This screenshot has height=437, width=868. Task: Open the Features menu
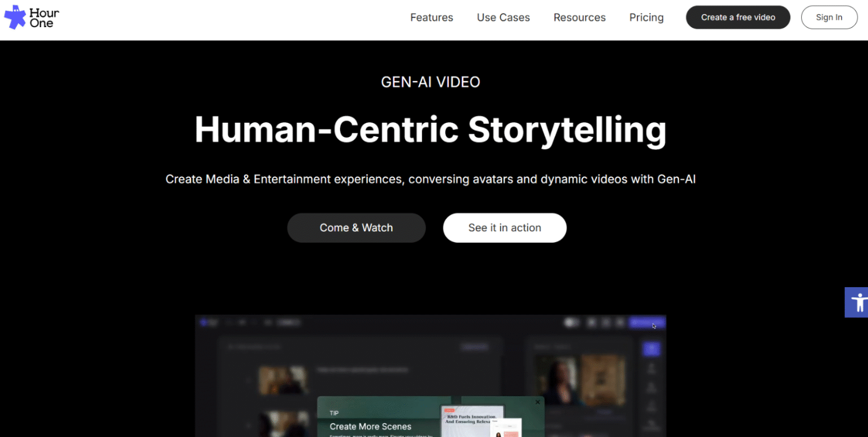coord(432,17)
